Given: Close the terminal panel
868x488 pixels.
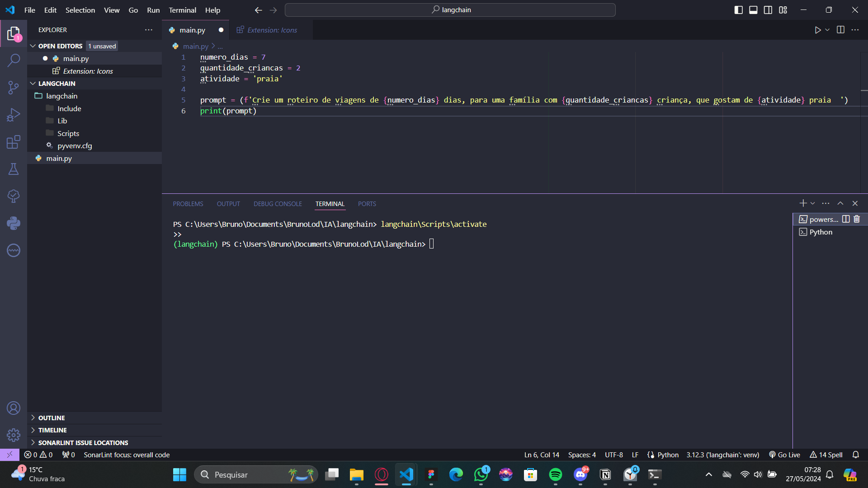Looking at the screenshot, I should [855, 203].
